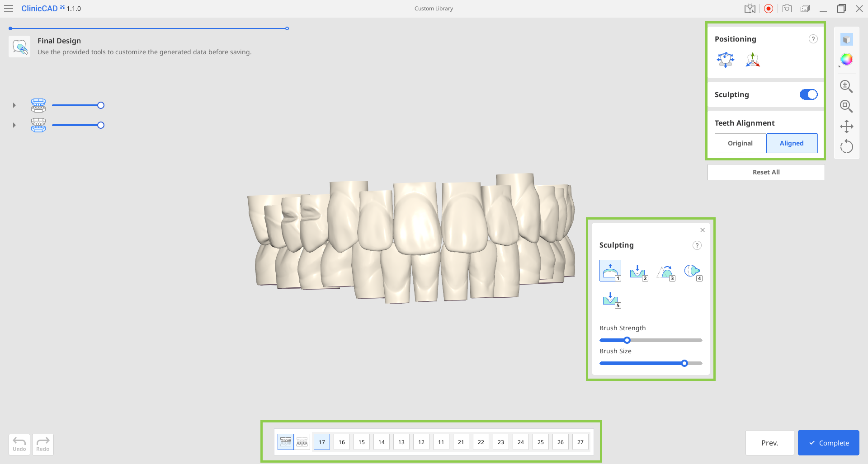Image resolution: width=868 pixels, height=464 pixels.
Task: Open the hamburger main menu
Action: click(9, 9)
